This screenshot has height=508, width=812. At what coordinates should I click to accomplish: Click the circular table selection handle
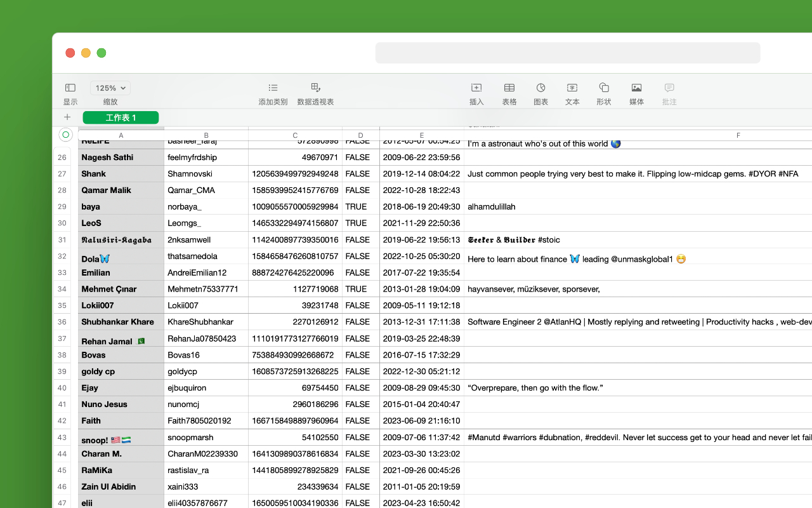tap(65, 135)
